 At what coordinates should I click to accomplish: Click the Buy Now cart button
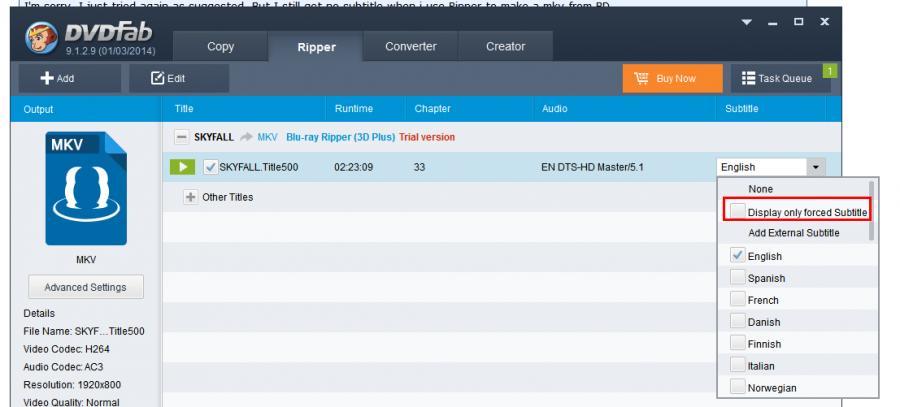coord(658,78)
